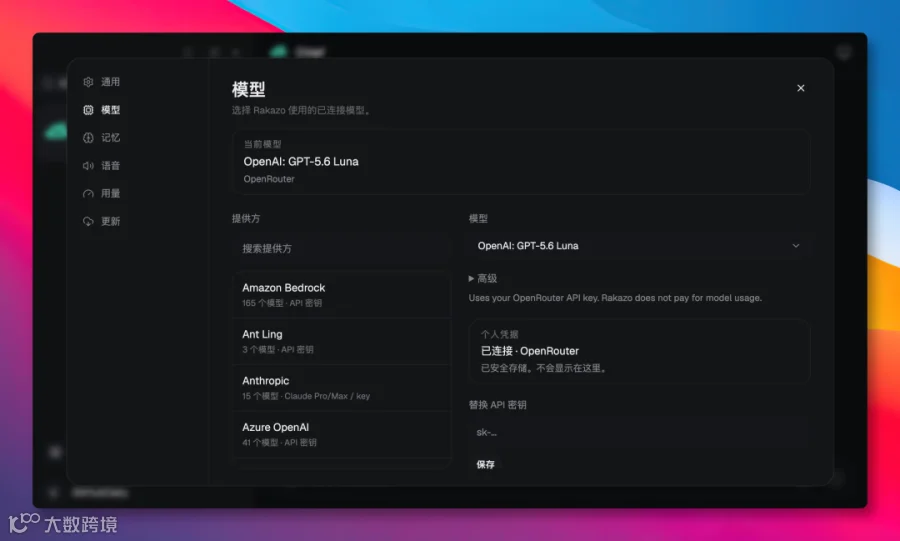Click the 更新 cloud update icon

[88, 221]
